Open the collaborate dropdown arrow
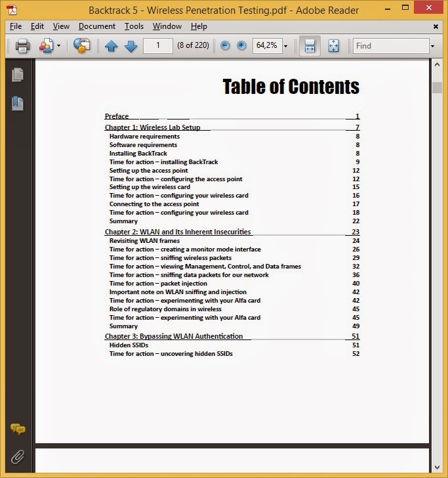 click(59, 46)
